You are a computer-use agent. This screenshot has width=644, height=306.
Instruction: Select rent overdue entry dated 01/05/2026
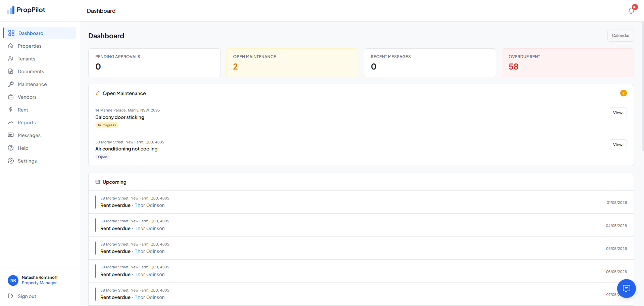tap(361, 202)
